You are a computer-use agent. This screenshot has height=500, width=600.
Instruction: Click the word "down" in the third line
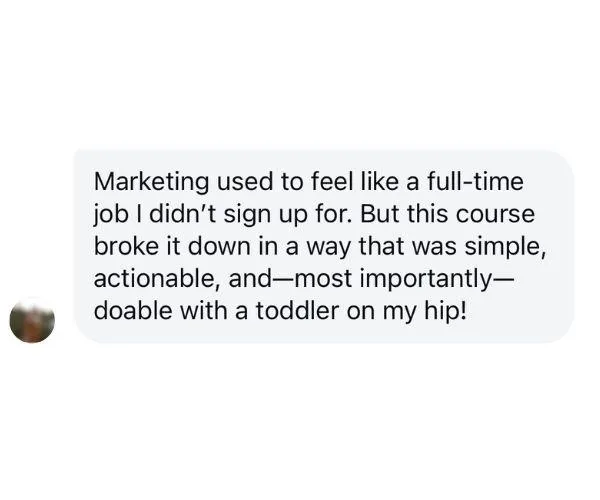219,246
